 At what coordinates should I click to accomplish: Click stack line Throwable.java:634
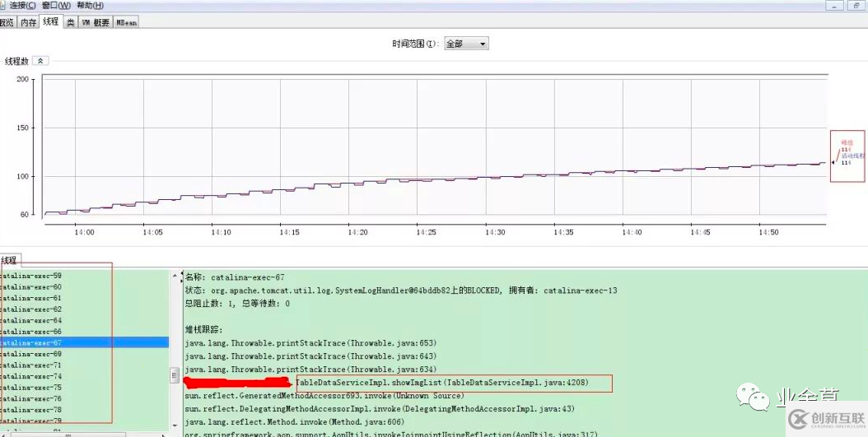[x=310, y=370]
